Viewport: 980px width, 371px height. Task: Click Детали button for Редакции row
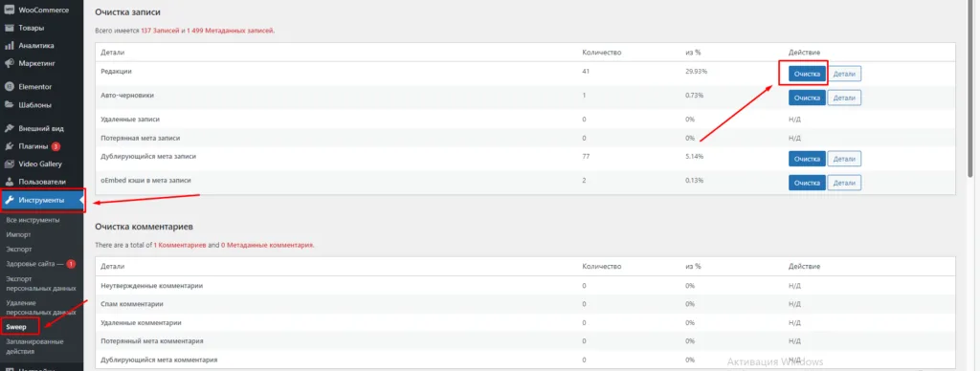tap(844, 74)
